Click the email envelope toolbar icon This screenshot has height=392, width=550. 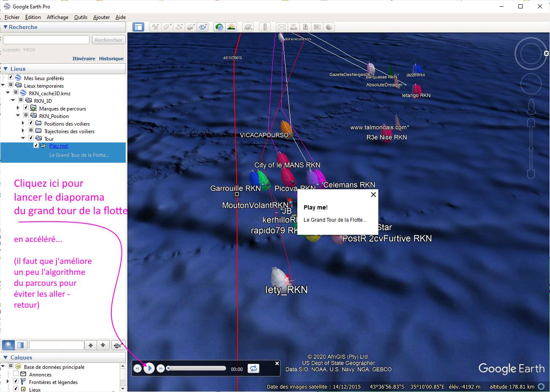(x=281, y=27)
